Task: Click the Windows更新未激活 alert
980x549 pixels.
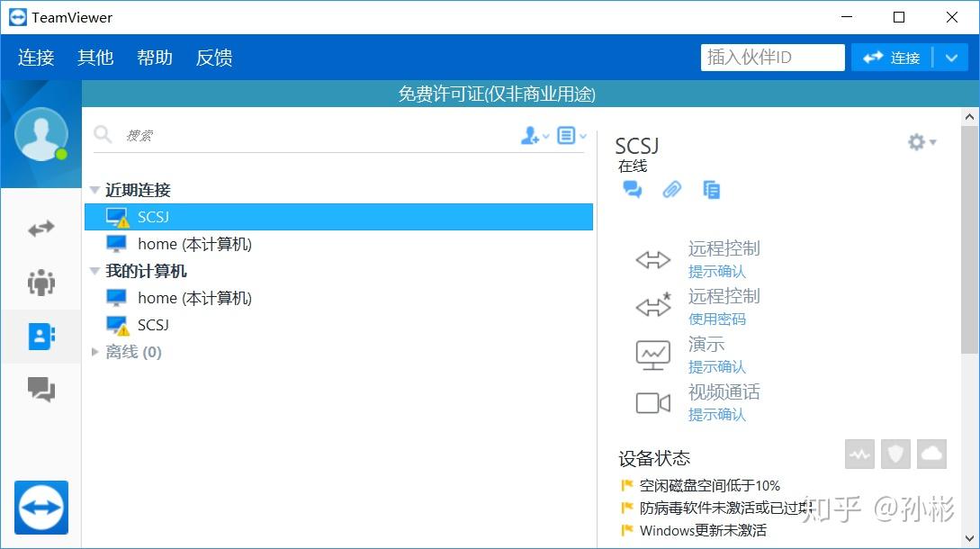Action: [703, 530]
